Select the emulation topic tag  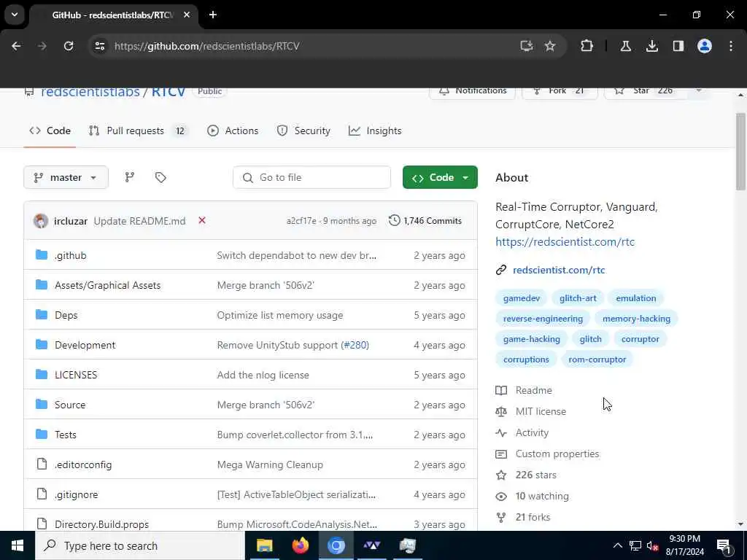click(636, 298)
